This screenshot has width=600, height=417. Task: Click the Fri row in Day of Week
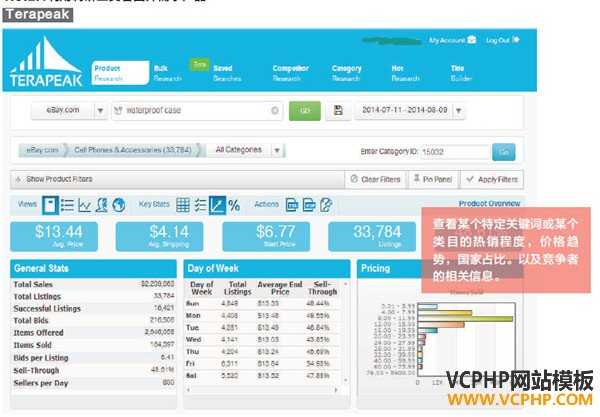click(x=262, y=363)
